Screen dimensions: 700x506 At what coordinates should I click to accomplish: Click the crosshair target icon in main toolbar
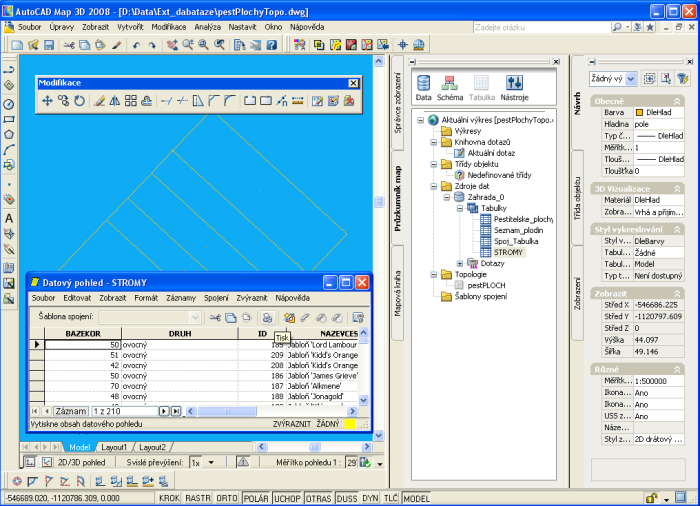pyautogui.click(x=403, y=45)
